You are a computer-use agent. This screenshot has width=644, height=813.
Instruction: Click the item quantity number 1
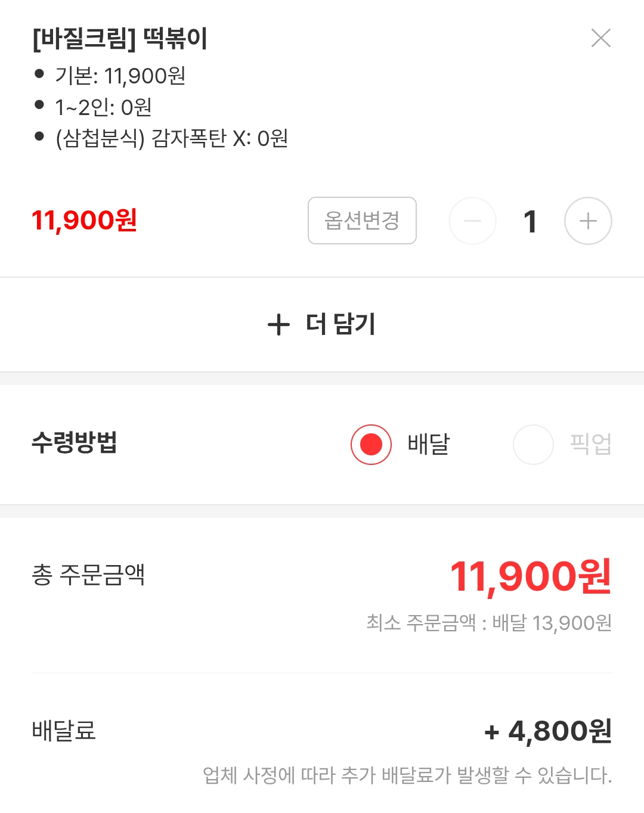click(x=530, y=222)
